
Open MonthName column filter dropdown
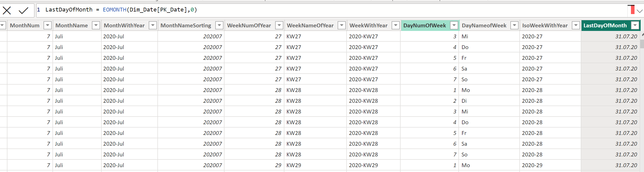pyautogui.click(x=96, y=25)
